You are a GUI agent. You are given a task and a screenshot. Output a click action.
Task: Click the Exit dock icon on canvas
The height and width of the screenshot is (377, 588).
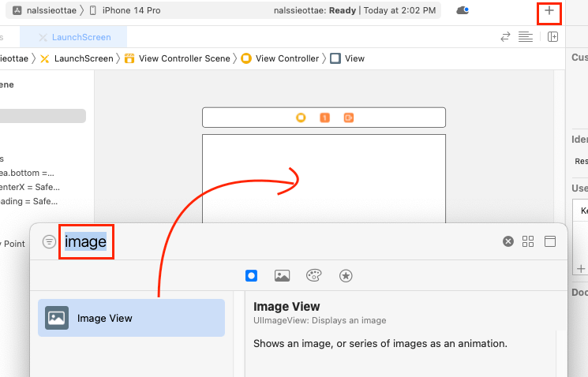(x=349, y=118)
